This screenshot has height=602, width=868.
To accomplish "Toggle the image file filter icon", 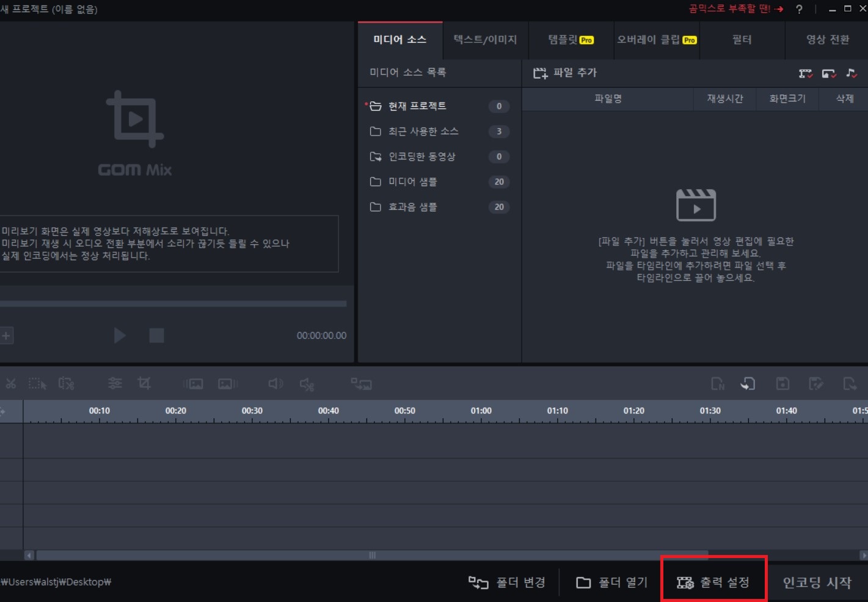I will click(829, 73).
